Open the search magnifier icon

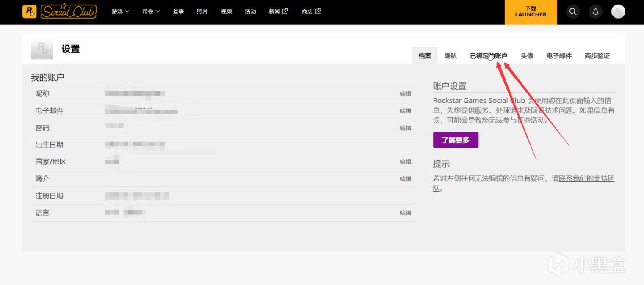point(573,12)
